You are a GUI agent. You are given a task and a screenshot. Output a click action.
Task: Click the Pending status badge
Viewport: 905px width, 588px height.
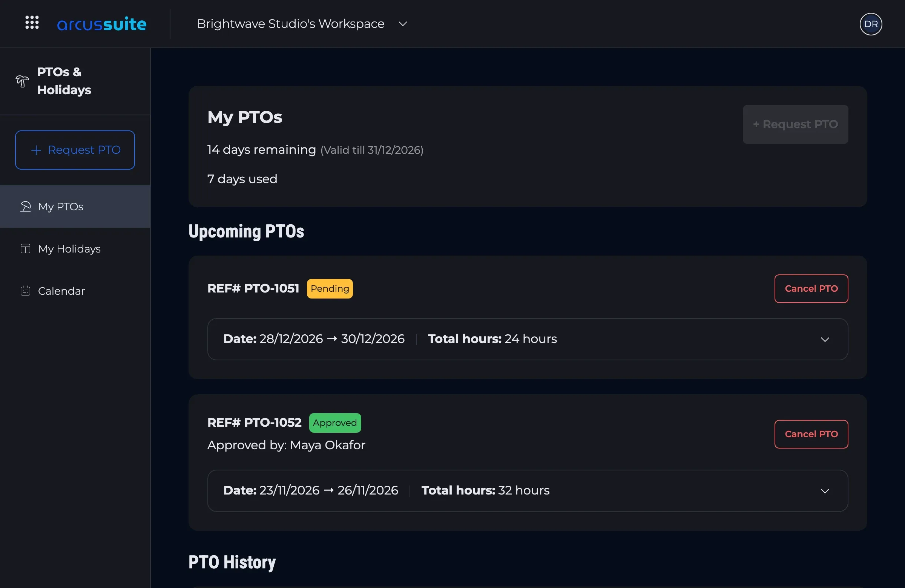pos(330,289)
